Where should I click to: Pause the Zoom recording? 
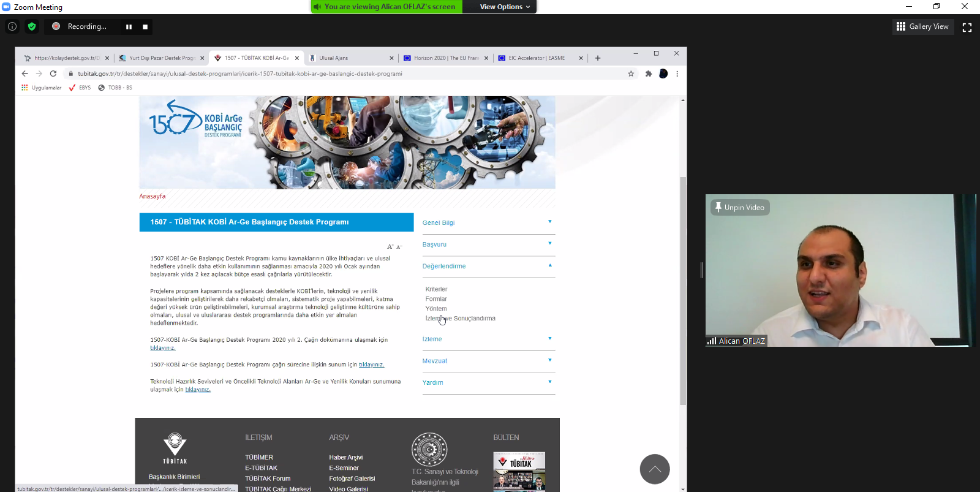tap(129, 27)
